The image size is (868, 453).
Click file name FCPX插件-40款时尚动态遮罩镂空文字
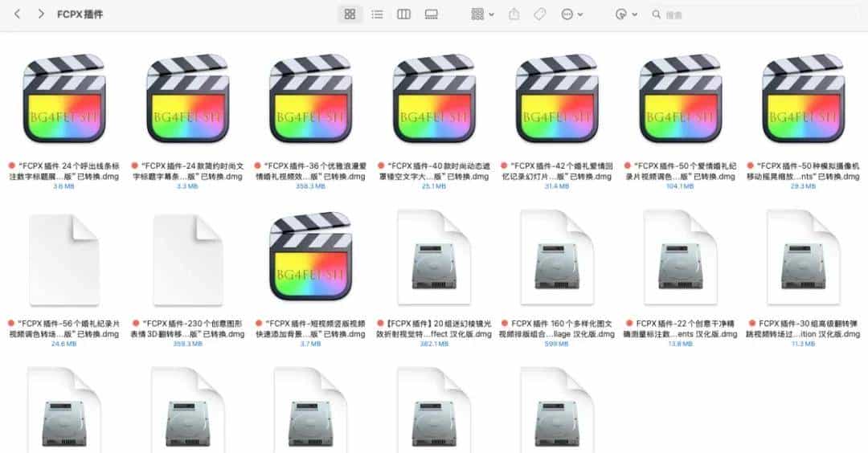[x=434, y=171]
